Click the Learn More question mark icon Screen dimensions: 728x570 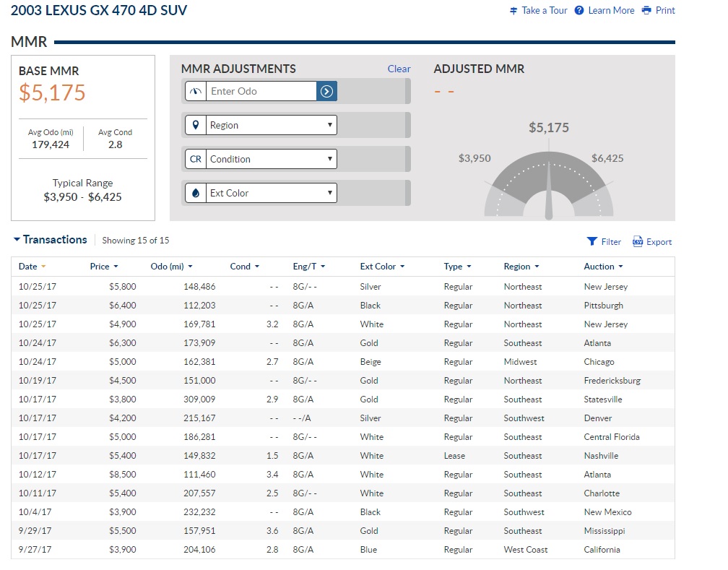[579, 10]
